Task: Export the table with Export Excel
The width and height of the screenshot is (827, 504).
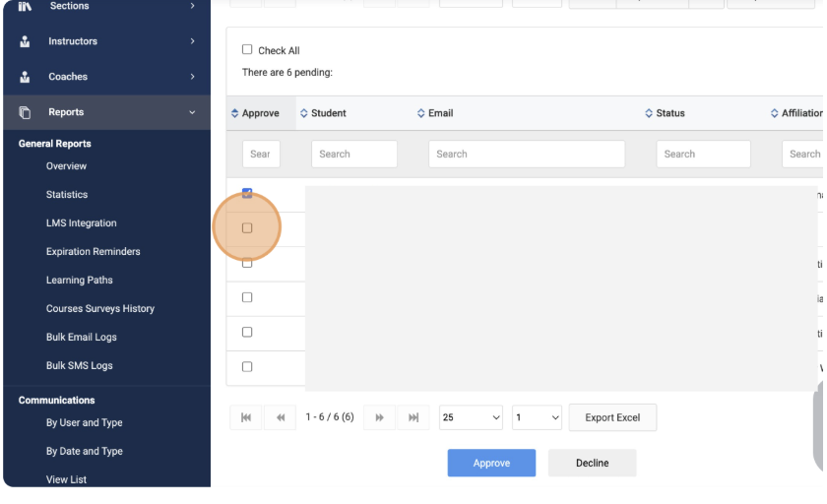Action: pyautogui.click(x=612, y=417)
